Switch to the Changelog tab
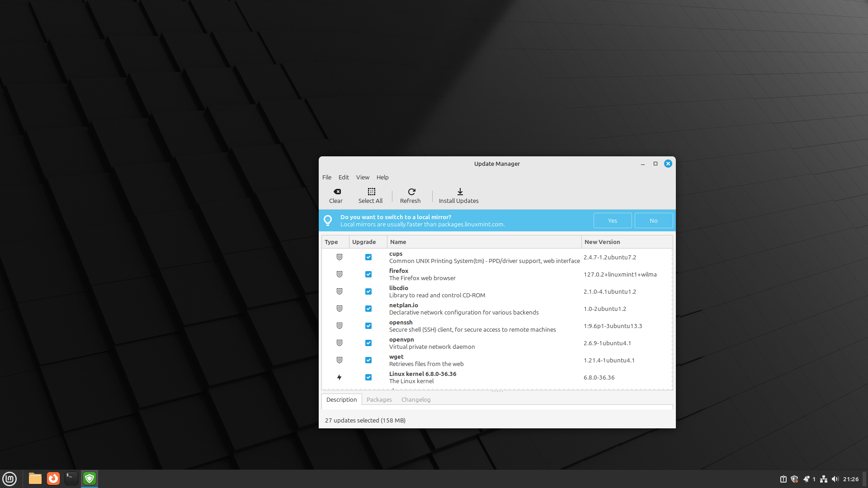This screenshot has height=488, width=868. 415,399
